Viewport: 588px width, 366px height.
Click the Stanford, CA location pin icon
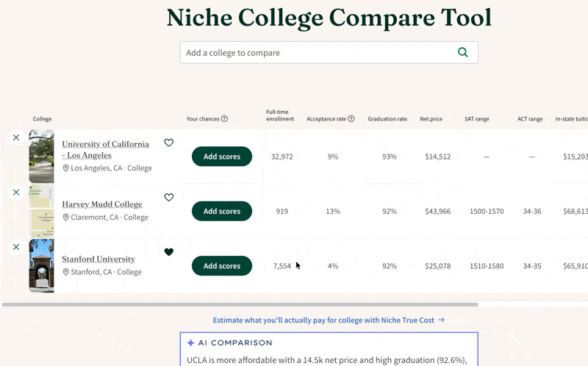pyautogui.click(x=65, y=272)
